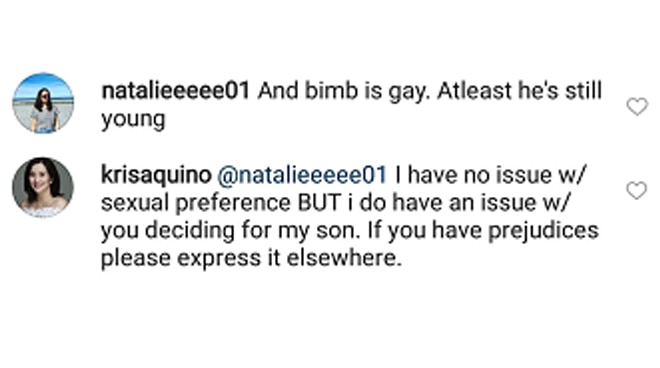Click the text 'please express it'
Viewport: 660px width, 368px height.
[191, 259]
